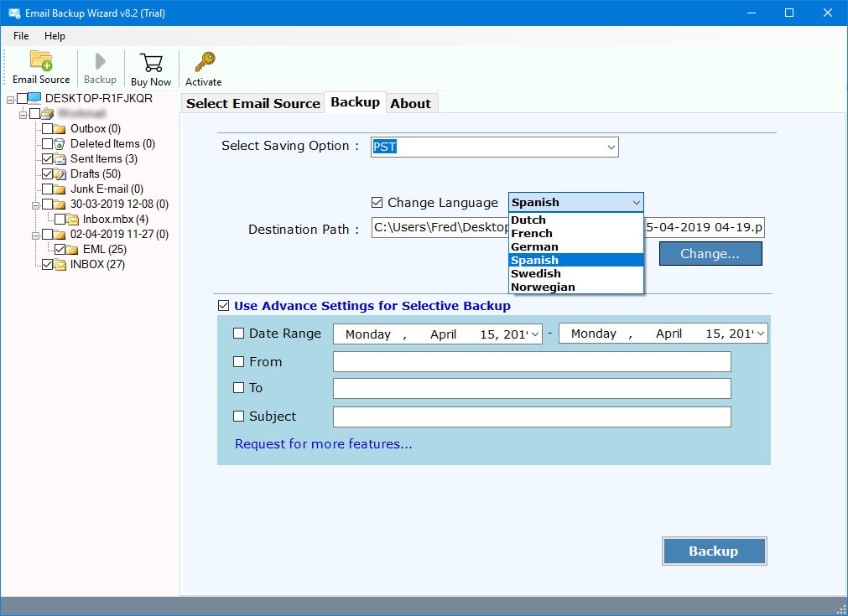Click the Destination Path text field
Image resolution: width=848 pixels, height=616 pixels.
568,227
